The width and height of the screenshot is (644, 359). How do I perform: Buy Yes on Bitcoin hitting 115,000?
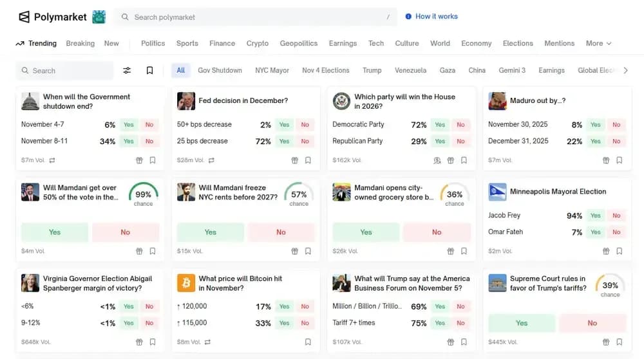pos(284,323)
